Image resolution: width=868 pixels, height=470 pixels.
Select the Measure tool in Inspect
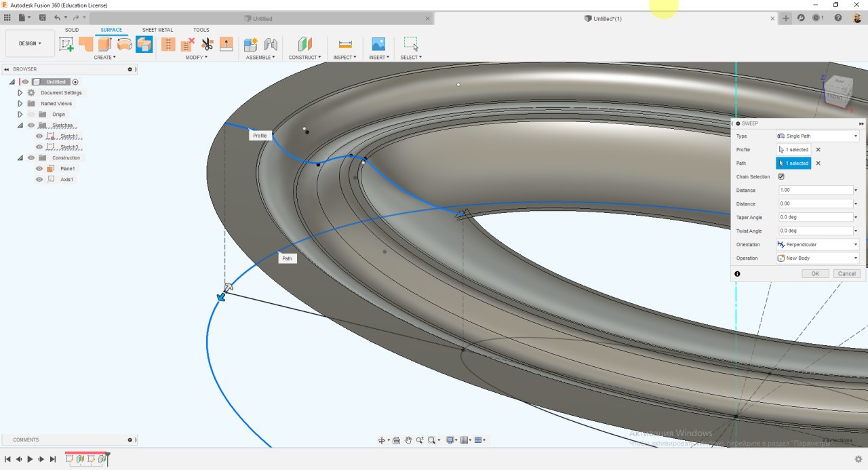point(345,44)
